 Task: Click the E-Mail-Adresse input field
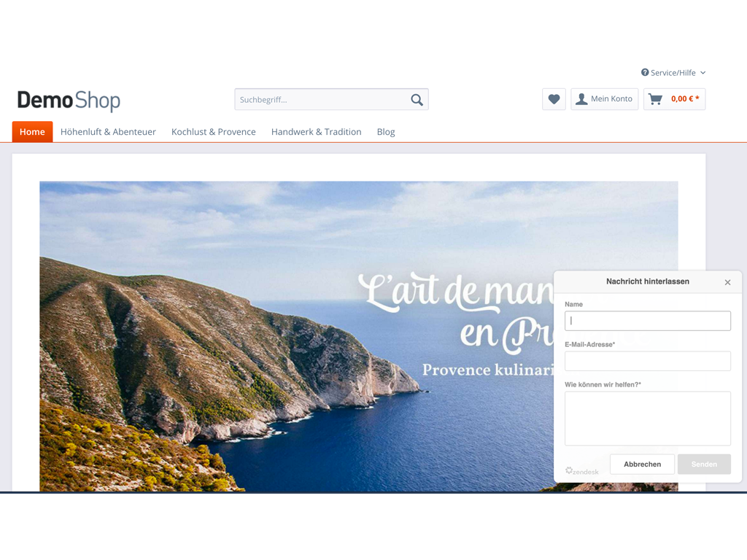point(647,361)
